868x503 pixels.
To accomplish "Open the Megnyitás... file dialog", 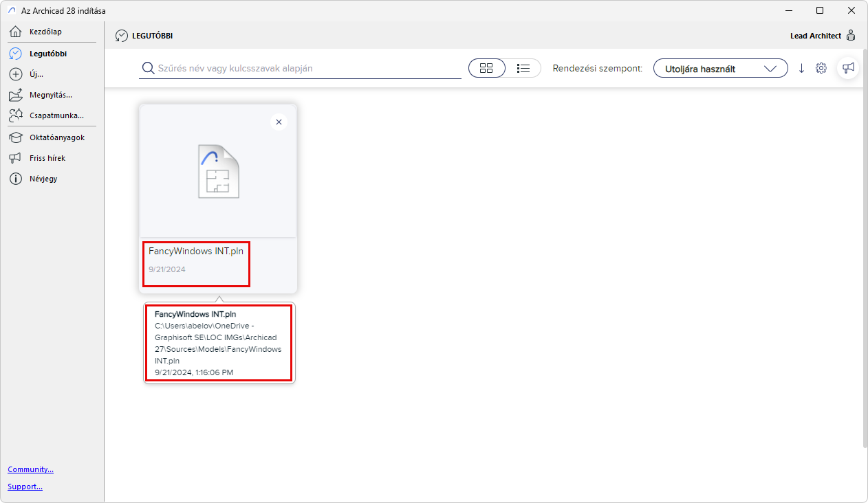I will click(52, 95).
